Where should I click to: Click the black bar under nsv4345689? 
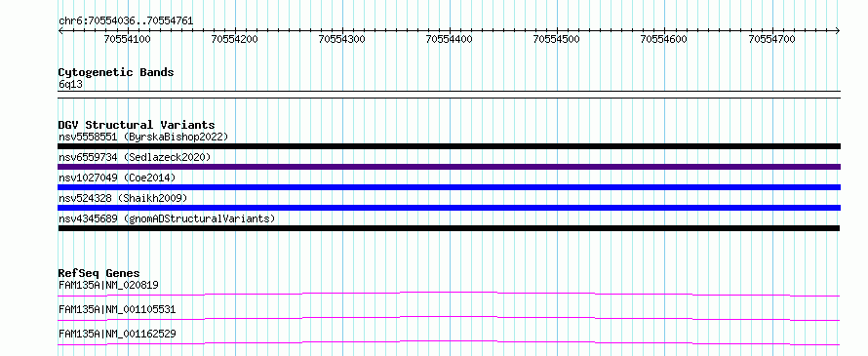click(x=449, y=228)
